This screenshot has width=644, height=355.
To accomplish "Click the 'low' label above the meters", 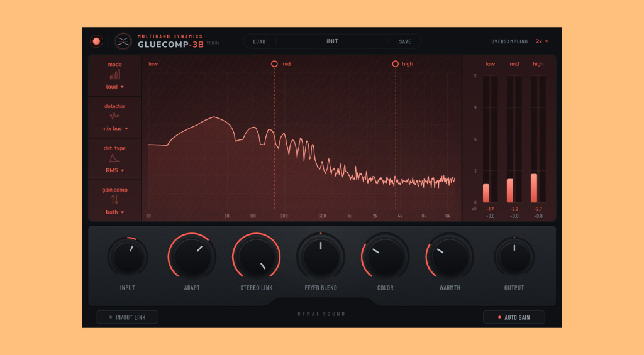I will click(x=490, y=64).
